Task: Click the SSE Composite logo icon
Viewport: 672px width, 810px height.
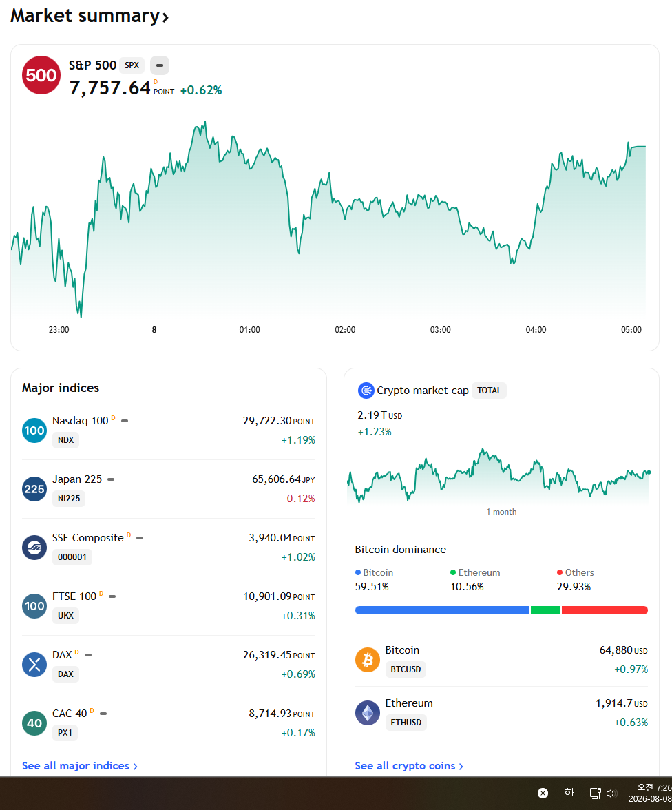Action: pos(34,548)
